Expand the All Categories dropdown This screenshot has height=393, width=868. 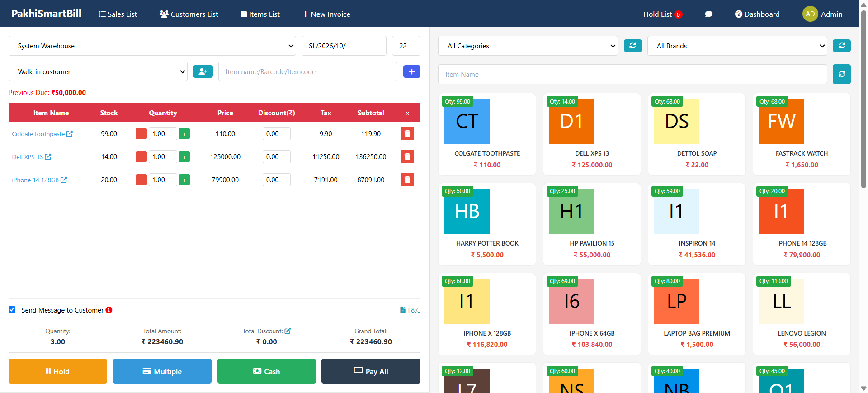pyautogui.click(x=528, y=46)
